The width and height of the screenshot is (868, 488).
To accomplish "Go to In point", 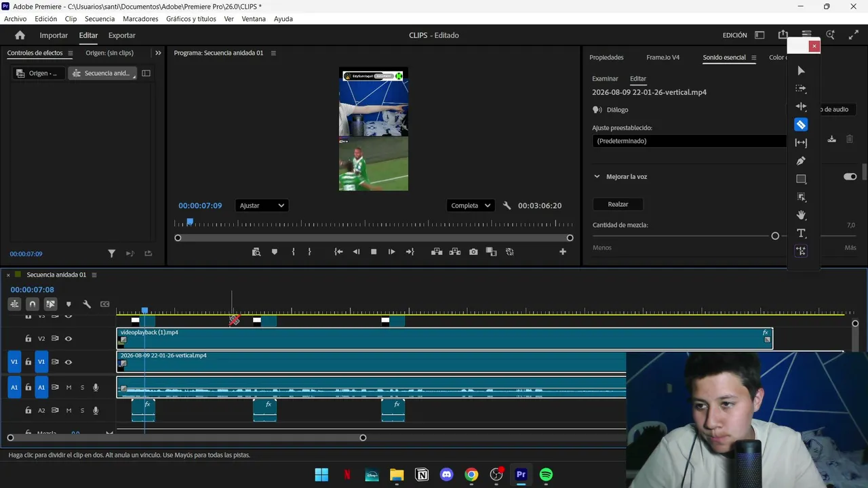I will (338, 251).
